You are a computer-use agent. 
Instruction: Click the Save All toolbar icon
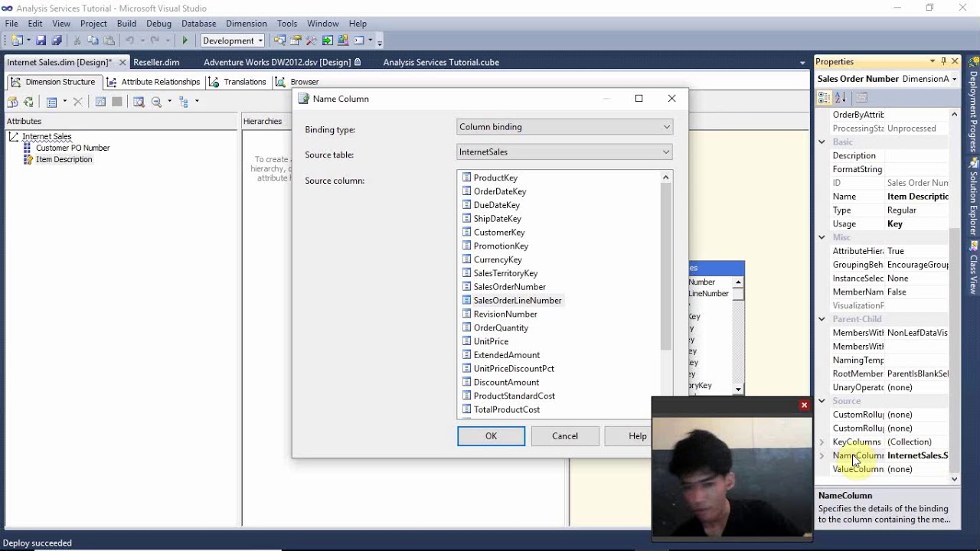tap(56, 41)
